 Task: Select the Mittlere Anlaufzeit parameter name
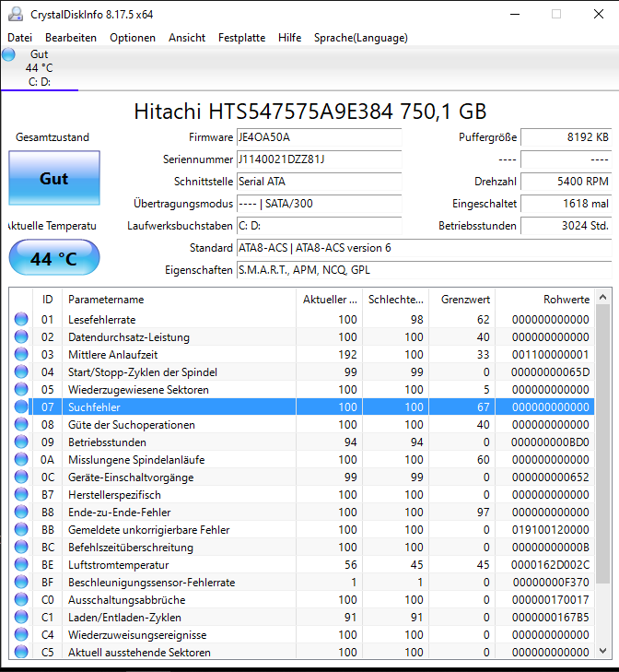(112, 355)
